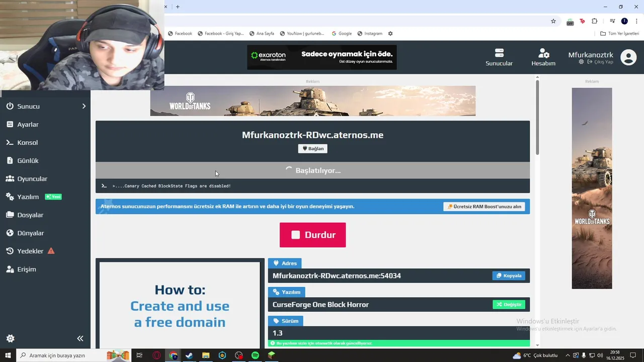Click the page vertical scrollbar
644x362 pixels.
pyautogui.click(x=537, y=117)
